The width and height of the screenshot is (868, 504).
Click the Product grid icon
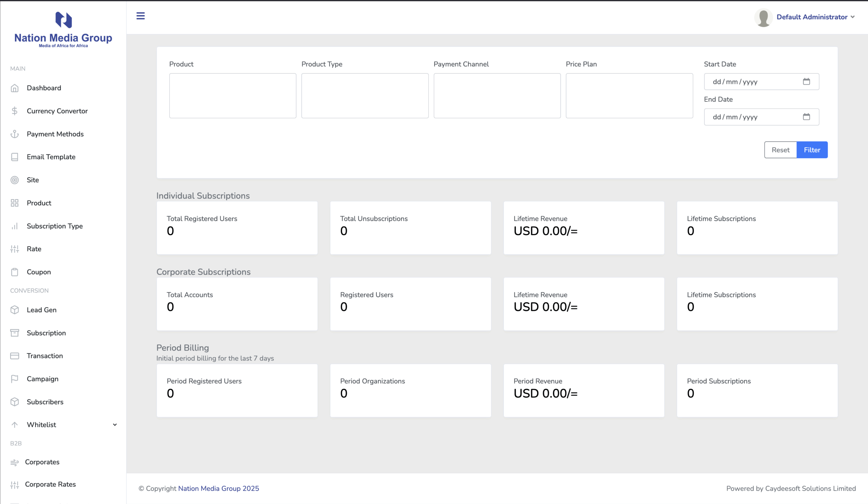pos(15,203)
